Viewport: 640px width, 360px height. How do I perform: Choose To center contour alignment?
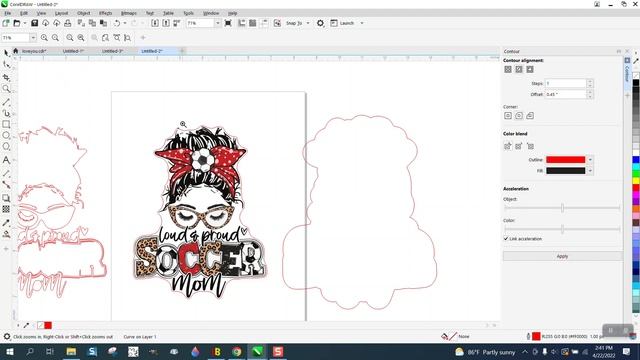508,69
